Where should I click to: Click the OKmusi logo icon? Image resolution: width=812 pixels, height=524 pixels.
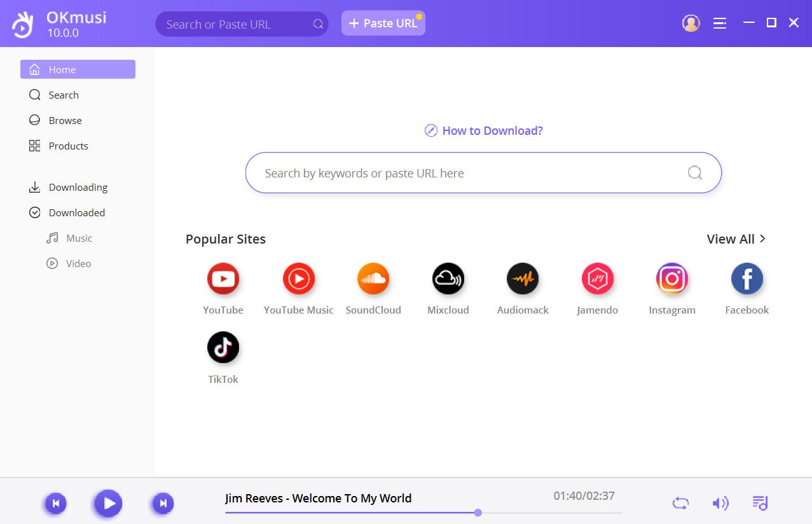tap(24, 24)
